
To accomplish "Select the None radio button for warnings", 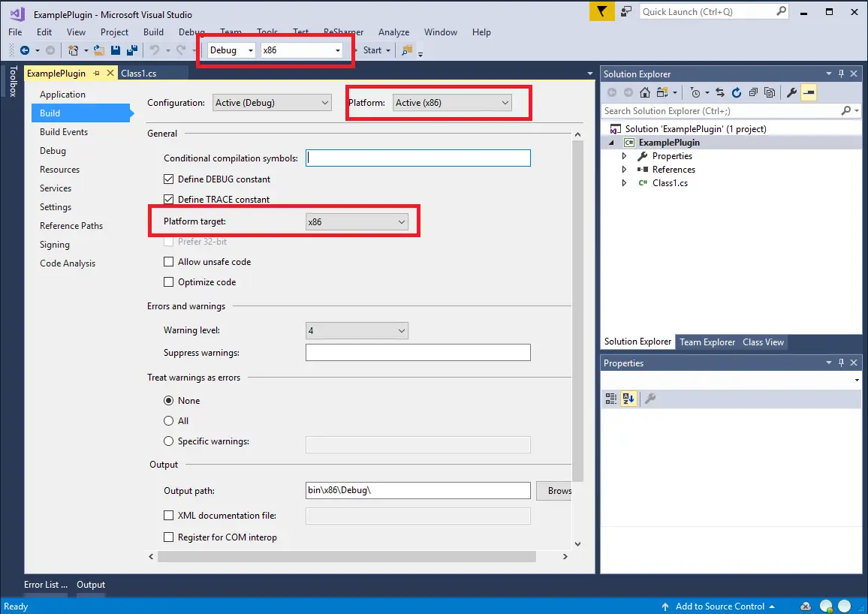I will 169,401.
